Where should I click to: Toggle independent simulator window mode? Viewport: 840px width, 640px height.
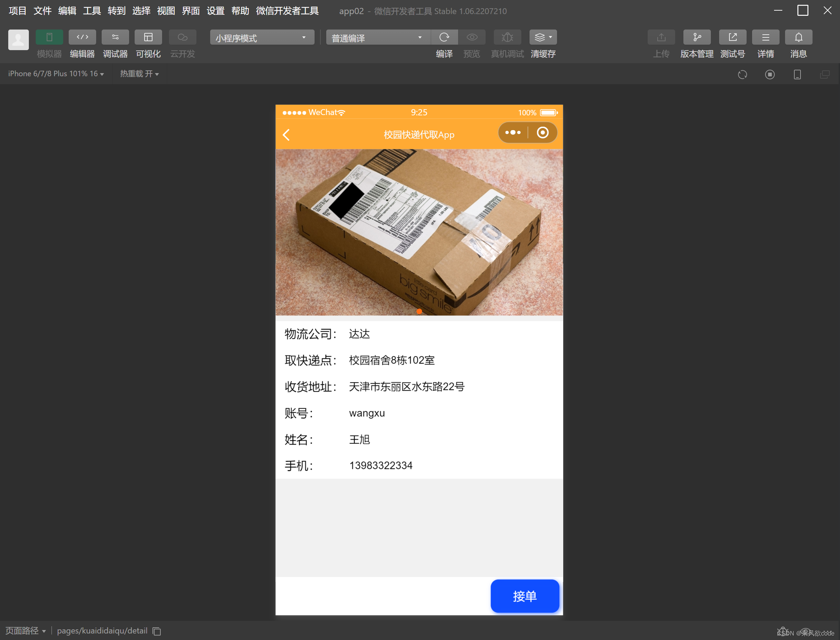click(825, 74)
